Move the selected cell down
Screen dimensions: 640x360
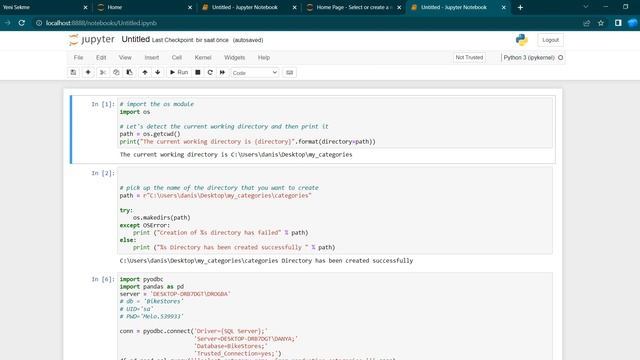pos(158,73)
